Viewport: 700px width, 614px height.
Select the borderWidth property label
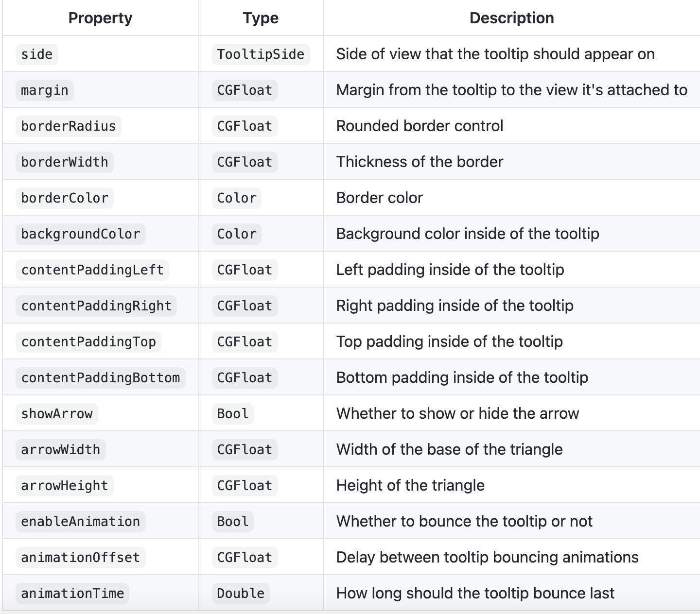[65, 162]
